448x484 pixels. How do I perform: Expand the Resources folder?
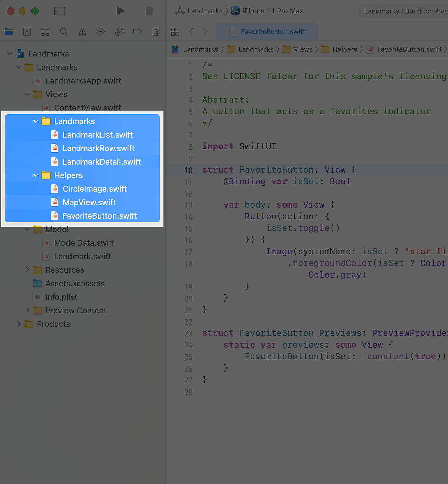point(27,270)
